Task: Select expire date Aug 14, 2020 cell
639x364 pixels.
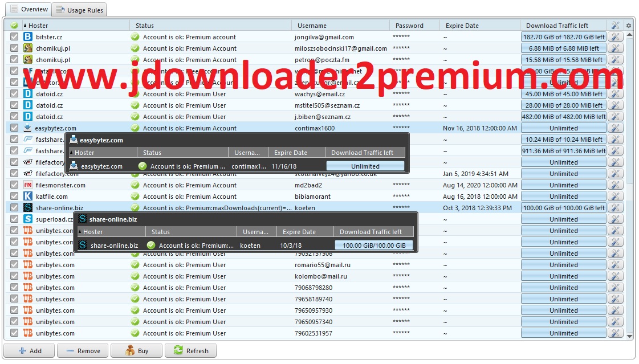Action: click(480, 185)
